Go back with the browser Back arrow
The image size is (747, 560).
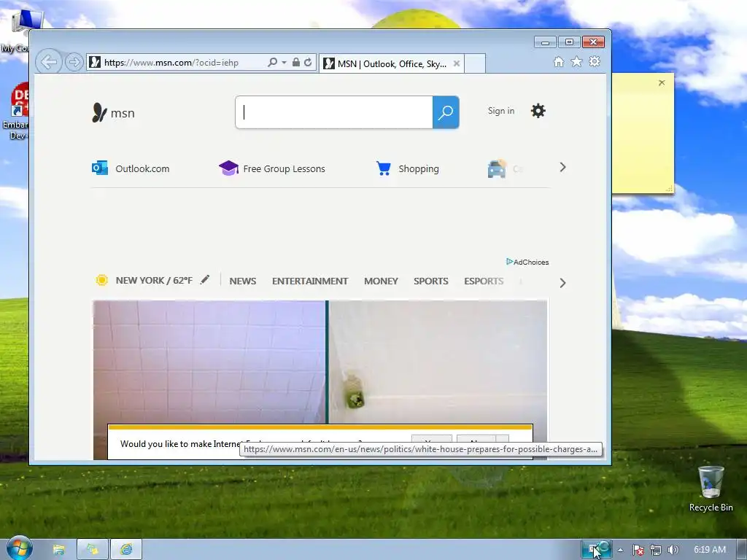click(49, 61)
